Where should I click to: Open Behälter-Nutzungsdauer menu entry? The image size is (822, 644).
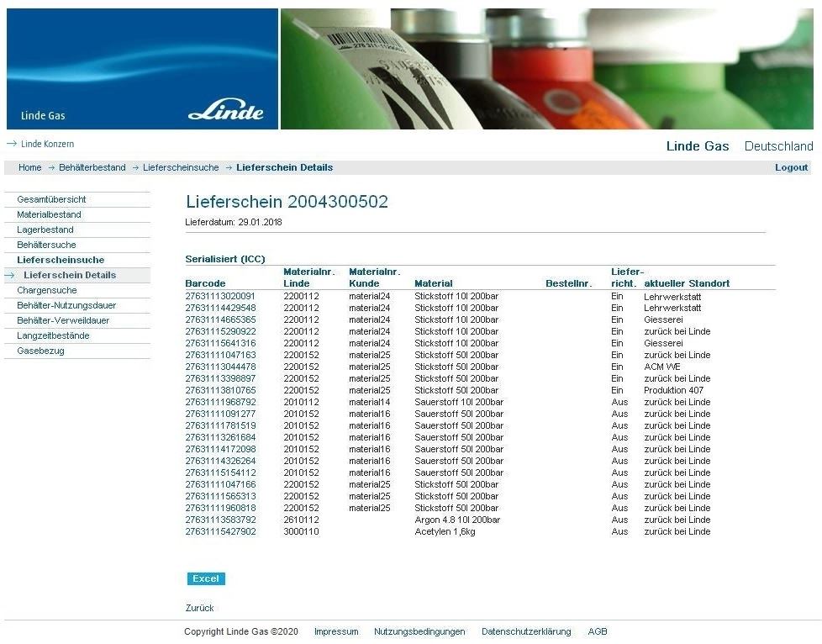tap(66, 305)
